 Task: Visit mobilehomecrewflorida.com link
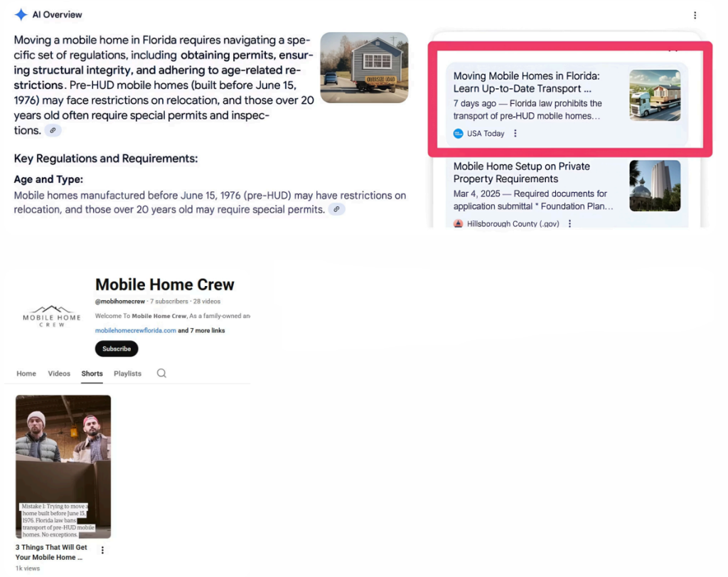136,330
